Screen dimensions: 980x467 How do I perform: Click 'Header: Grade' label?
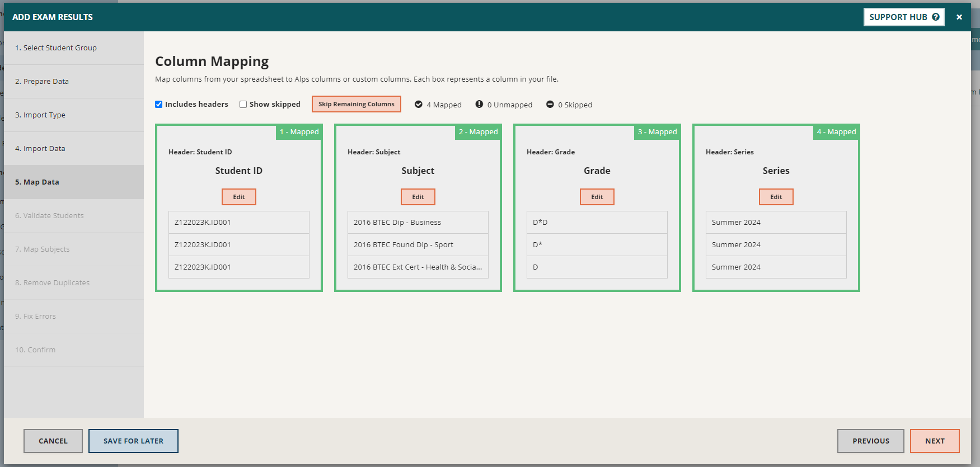tap(551, 152)
